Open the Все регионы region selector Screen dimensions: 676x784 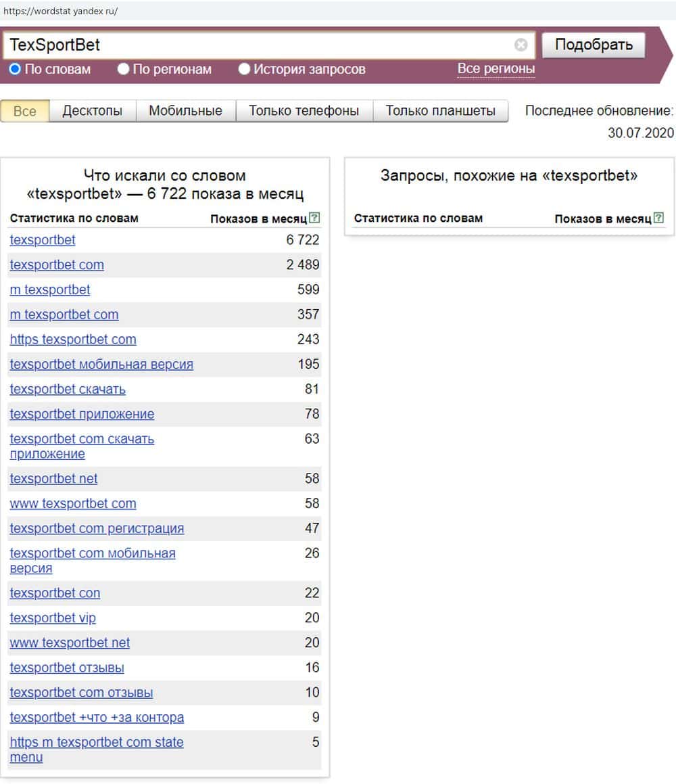click(x=496, y=68)
